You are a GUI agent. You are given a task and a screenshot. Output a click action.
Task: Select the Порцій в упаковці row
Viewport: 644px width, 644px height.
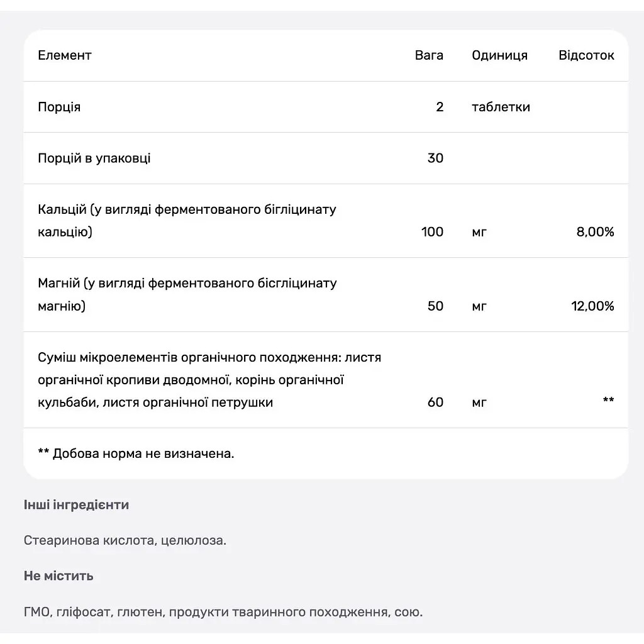pyautogui.click(x=326, y=158)
